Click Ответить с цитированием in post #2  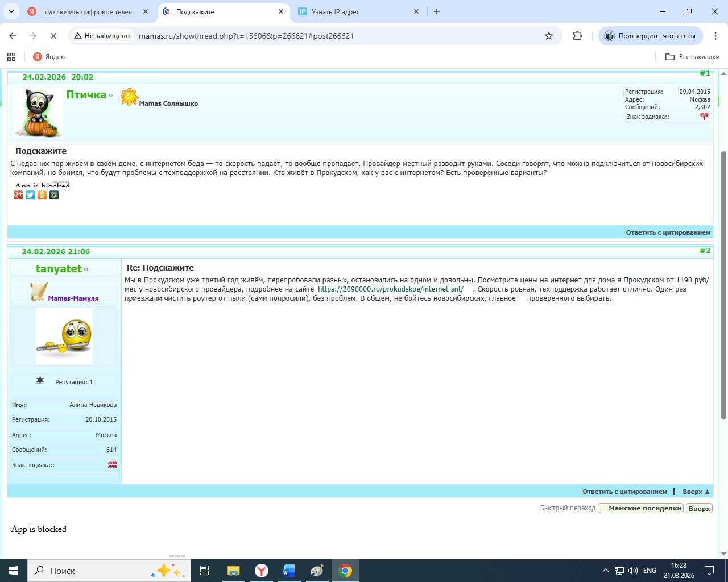coord(624,492)
